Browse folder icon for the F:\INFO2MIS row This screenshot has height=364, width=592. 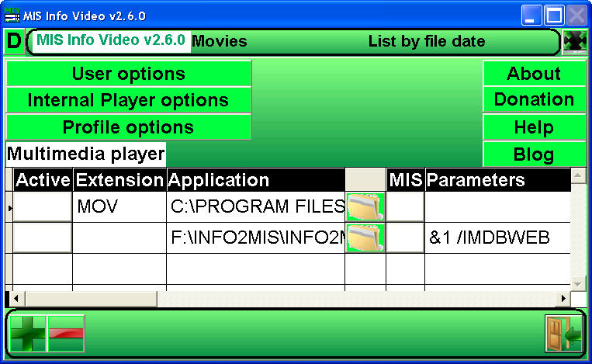point(365,238)
